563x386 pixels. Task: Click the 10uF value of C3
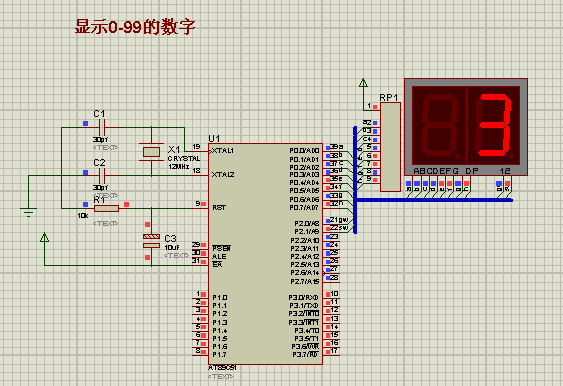(172, 248)
